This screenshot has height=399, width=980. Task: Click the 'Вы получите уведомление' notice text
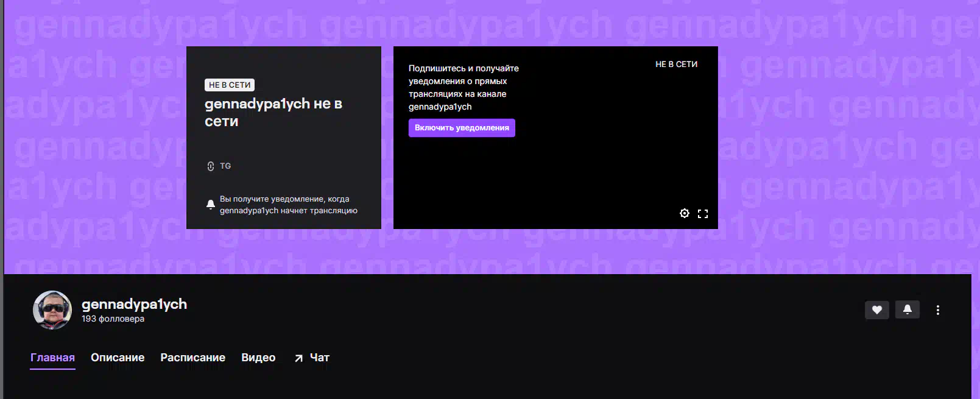click(289, 205)
